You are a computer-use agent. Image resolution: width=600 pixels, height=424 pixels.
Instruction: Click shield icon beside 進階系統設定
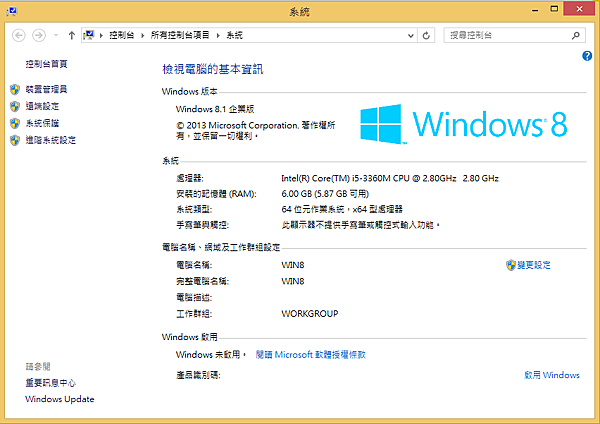pyautogui.click(x=15, y=140)
